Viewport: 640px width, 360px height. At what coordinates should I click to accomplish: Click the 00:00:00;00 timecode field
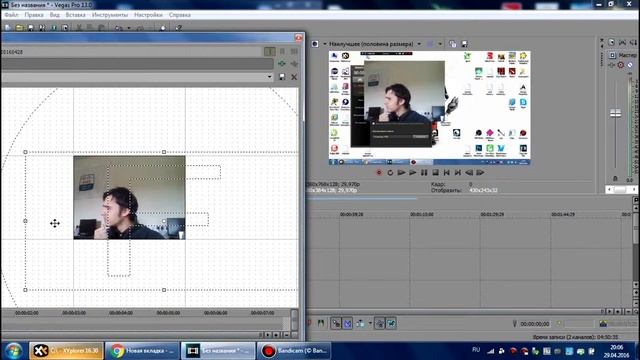[535, 324]
